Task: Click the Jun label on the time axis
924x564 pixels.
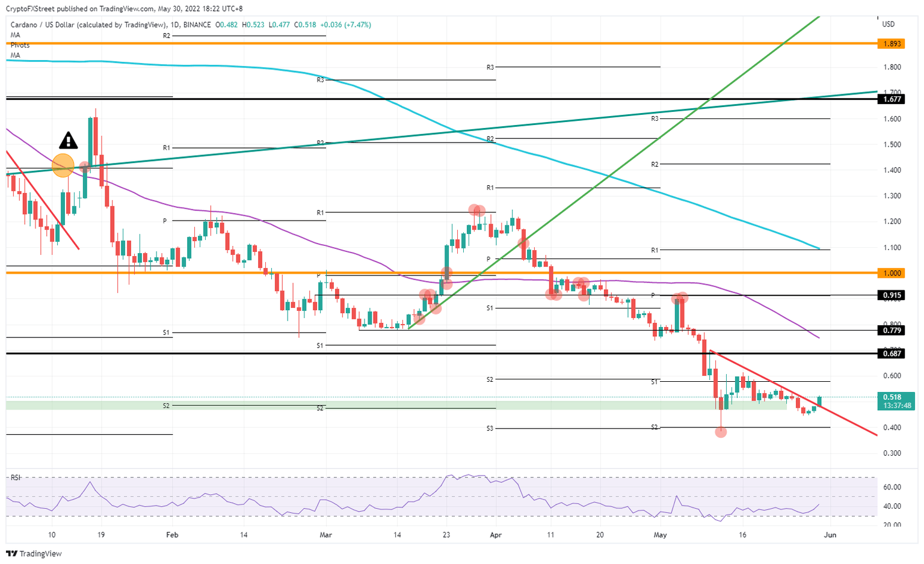Action: point(831,534)
